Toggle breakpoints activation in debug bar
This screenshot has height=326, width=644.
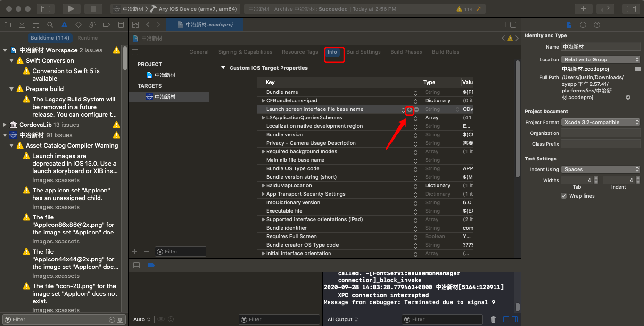point(151,265)
